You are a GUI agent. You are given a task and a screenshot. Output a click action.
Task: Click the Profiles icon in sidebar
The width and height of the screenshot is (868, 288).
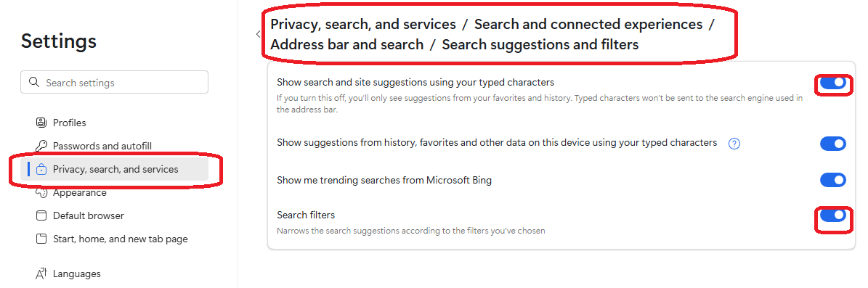point(41,123)
